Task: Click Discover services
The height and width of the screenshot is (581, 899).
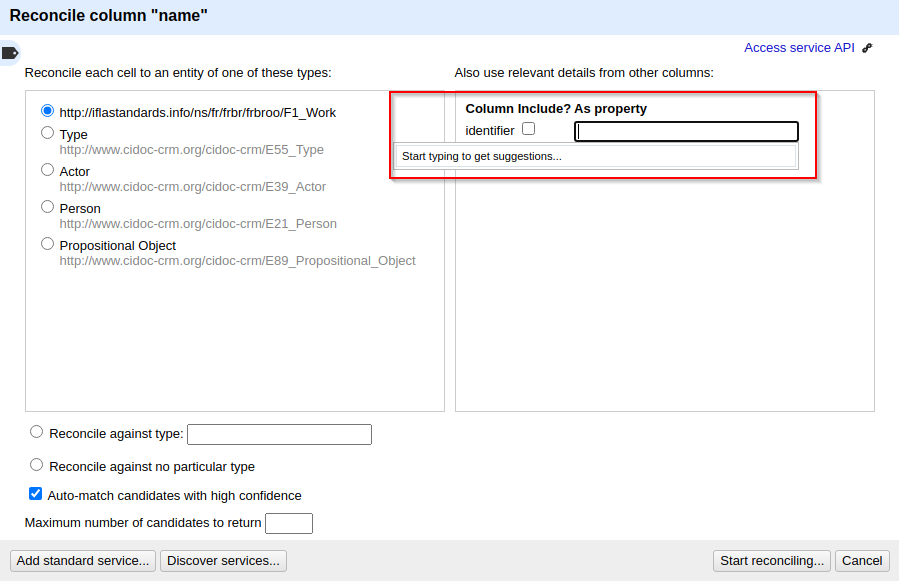Action: pos(223,560)
